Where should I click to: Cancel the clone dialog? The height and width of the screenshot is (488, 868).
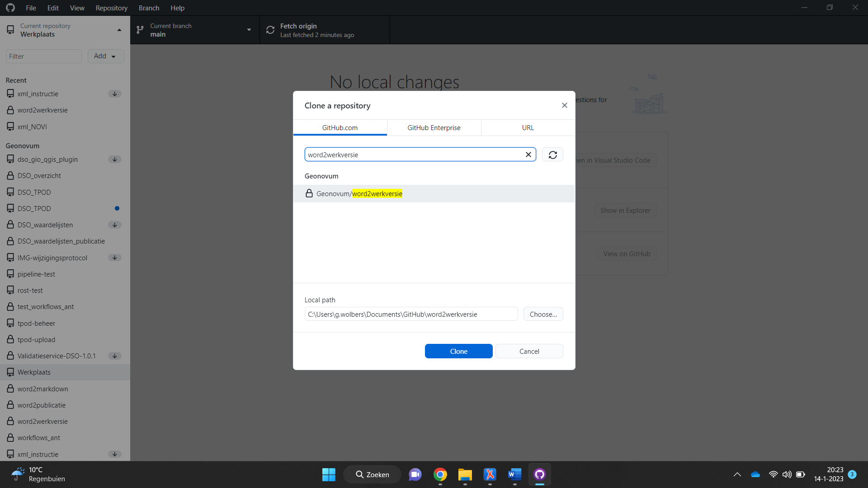coord(529,351)
